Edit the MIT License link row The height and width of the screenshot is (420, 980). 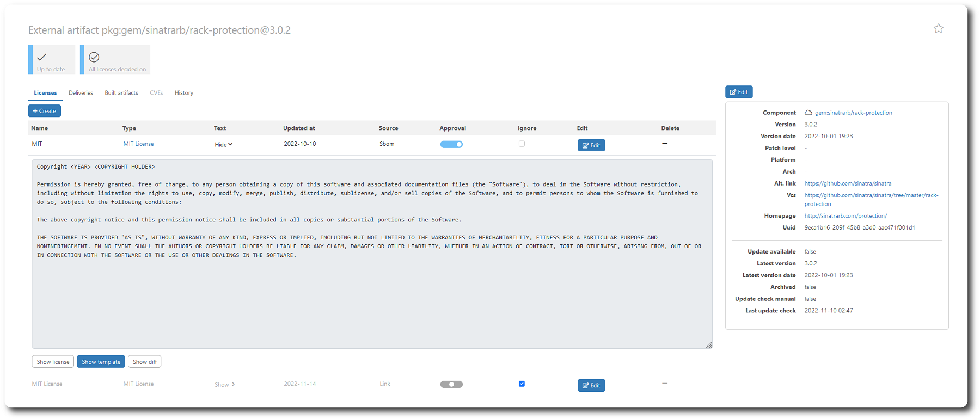click(591, 385)
